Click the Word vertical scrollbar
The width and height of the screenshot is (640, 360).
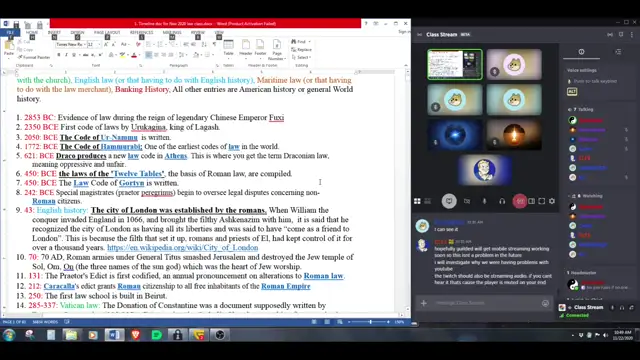click(408, 192)
